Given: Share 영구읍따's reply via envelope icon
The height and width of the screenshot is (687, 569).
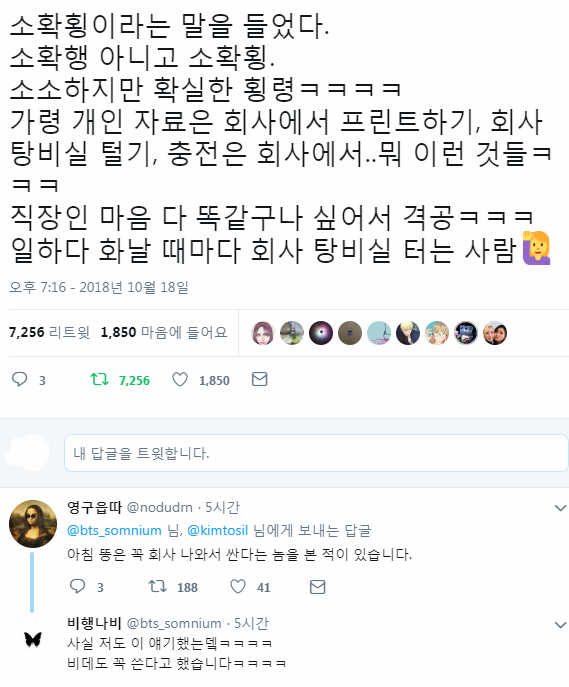Looking at the screenshot, I should click(317, 587).
